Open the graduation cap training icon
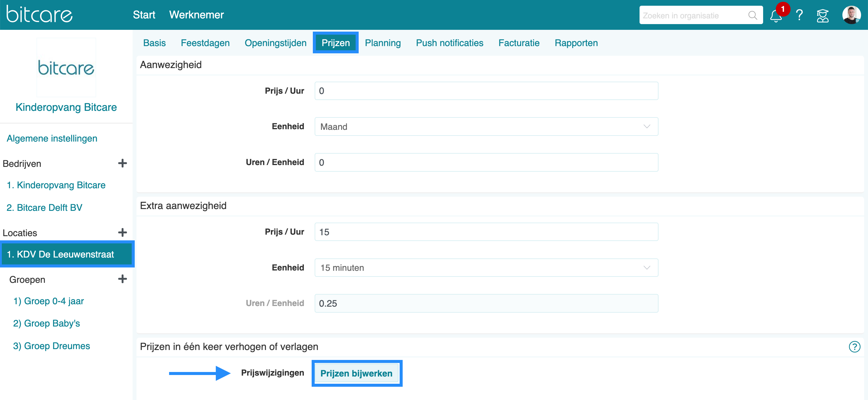 (822, 15)
